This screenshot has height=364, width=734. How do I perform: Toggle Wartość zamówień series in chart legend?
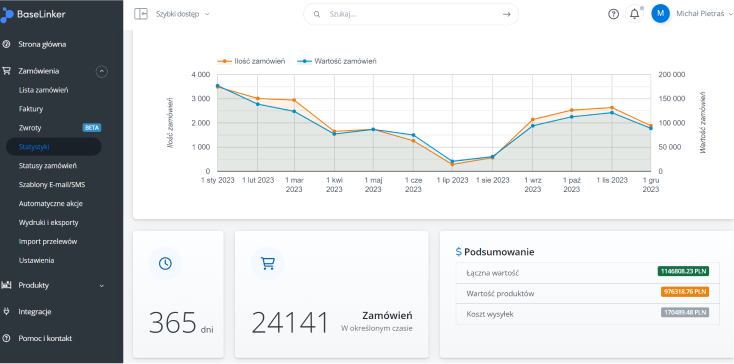[x=337, y=61]
